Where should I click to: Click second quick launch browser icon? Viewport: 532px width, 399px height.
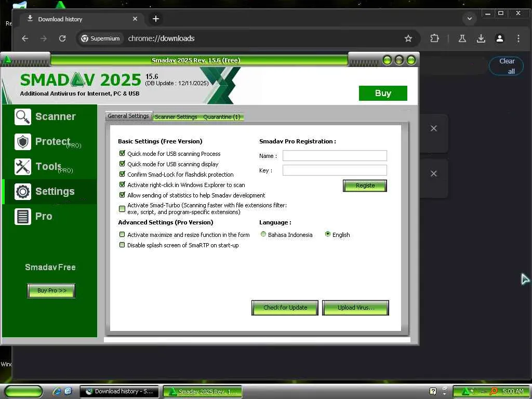pyautogui.click(x=68, y=391)
